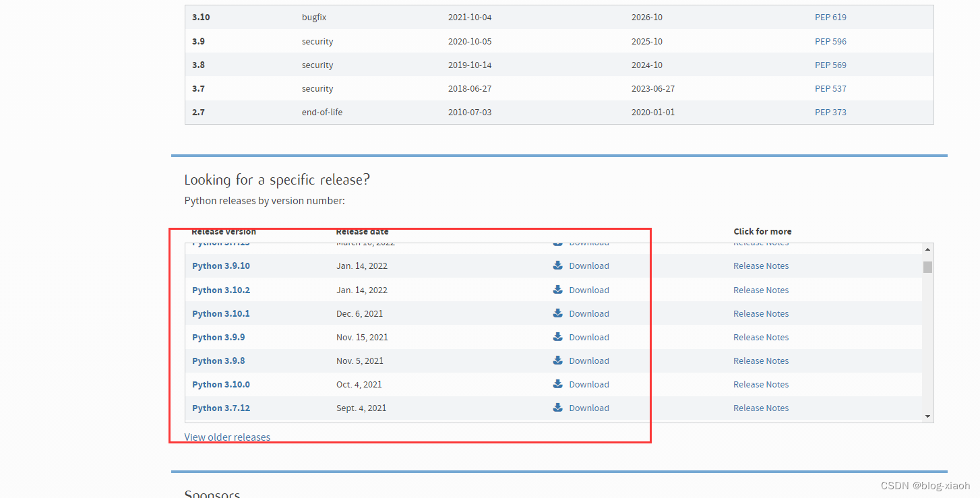The image size is (980, 498).
Task: Select the 3.8 version cell
Action: [198, 65]
